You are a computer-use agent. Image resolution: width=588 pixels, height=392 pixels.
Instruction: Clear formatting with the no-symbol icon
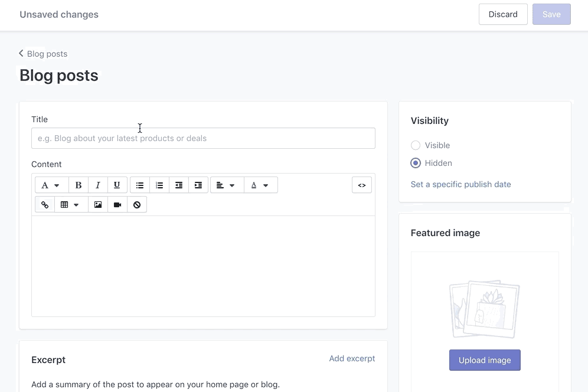137,204
